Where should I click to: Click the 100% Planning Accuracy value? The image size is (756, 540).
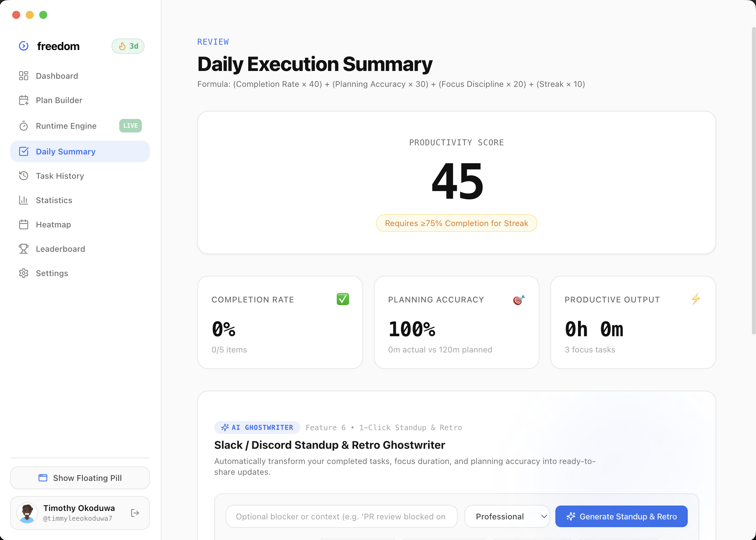[412, 329]
